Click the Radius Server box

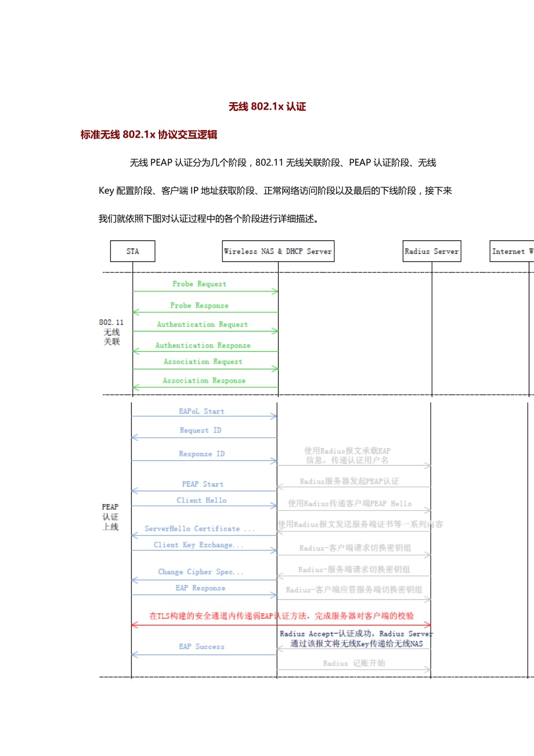click(x=432, y=251)
